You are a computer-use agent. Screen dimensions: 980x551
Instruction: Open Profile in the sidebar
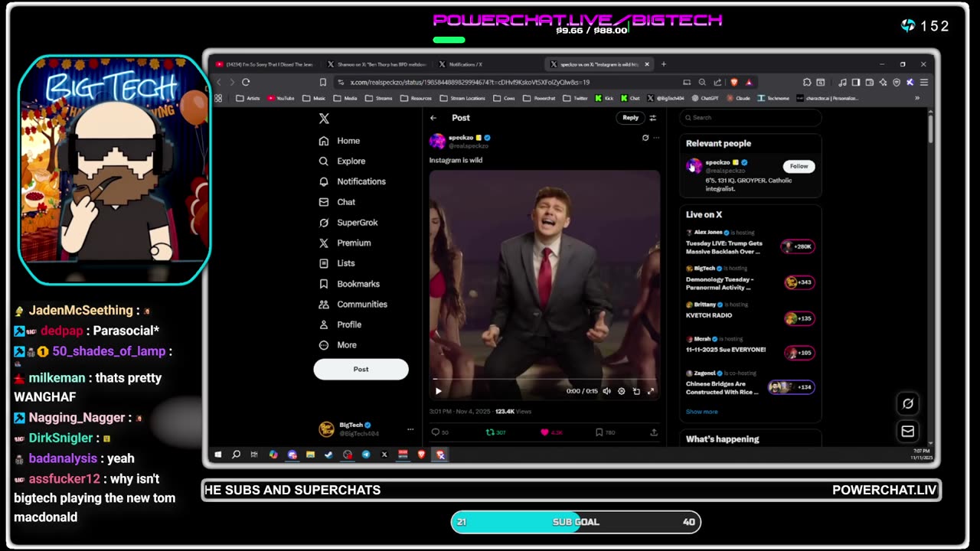(340, 324)
